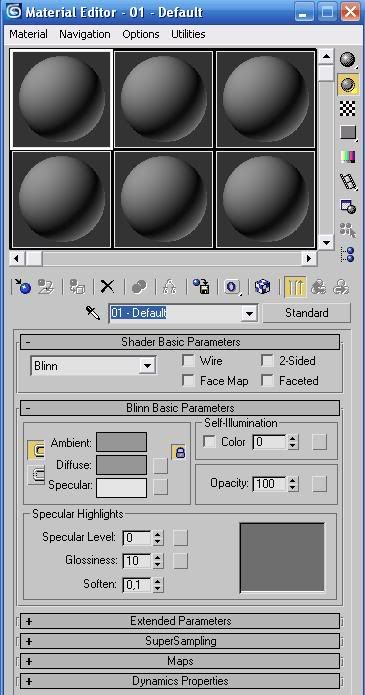Toggle the Backlight icon in side toolbar

pos(348,84)
